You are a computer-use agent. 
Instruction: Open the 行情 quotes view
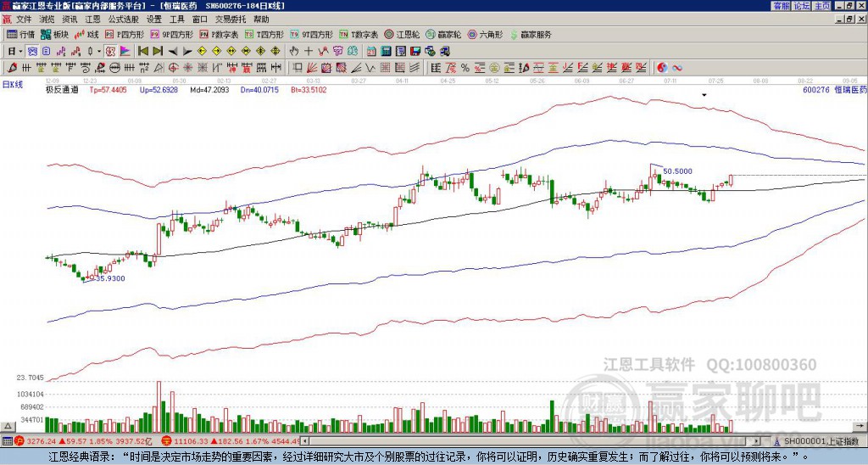(21, 34)
